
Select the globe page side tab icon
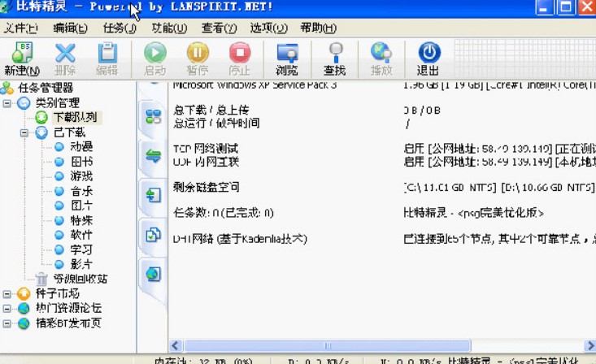[x=154, y=274]
